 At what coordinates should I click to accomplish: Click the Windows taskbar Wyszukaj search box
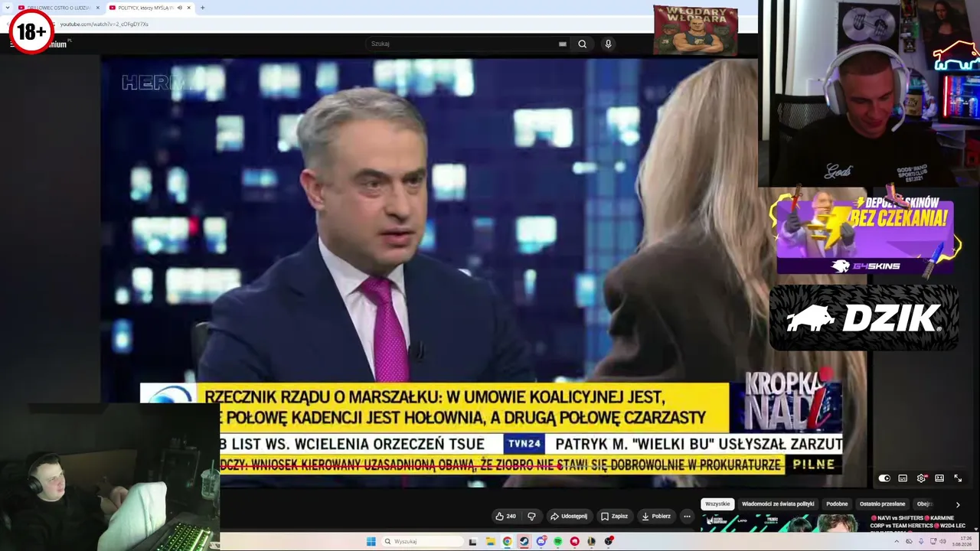click(x=423, y=542)
